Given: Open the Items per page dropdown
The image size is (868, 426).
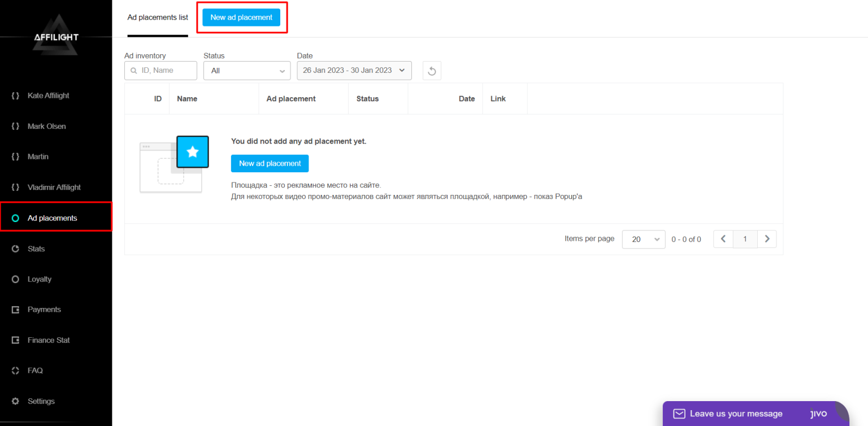Looking at the screenshot, I should [643, 239].
